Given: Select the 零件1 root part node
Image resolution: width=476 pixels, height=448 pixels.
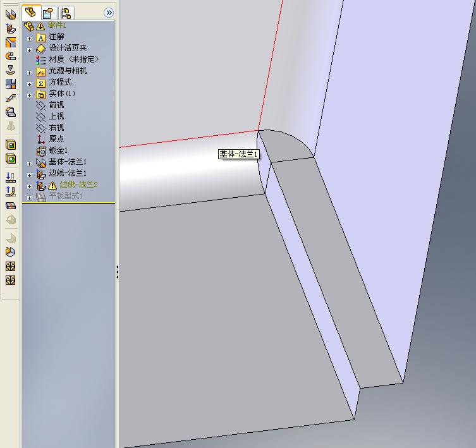Looking at the screenshot, I should pos(57,25).
